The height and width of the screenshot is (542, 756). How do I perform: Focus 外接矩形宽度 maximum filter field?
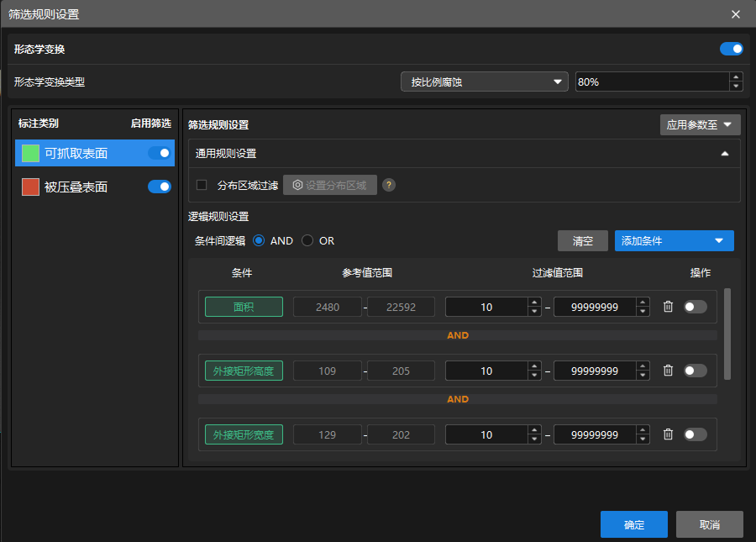coord(595,434)
